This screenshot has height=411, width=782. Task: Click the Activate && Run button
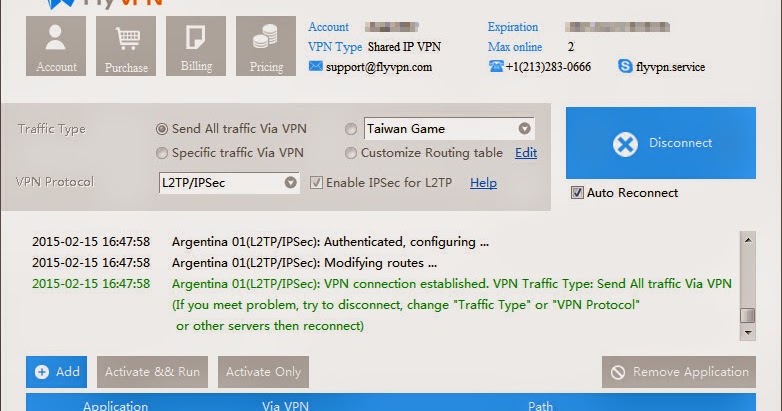click(152, 372)
